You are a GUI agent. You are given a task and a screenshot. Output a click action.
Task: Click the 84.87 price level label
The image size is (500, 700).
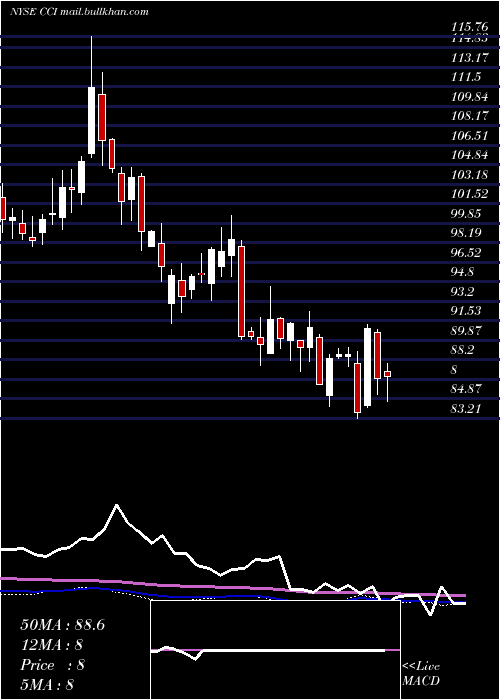(466, 389)
